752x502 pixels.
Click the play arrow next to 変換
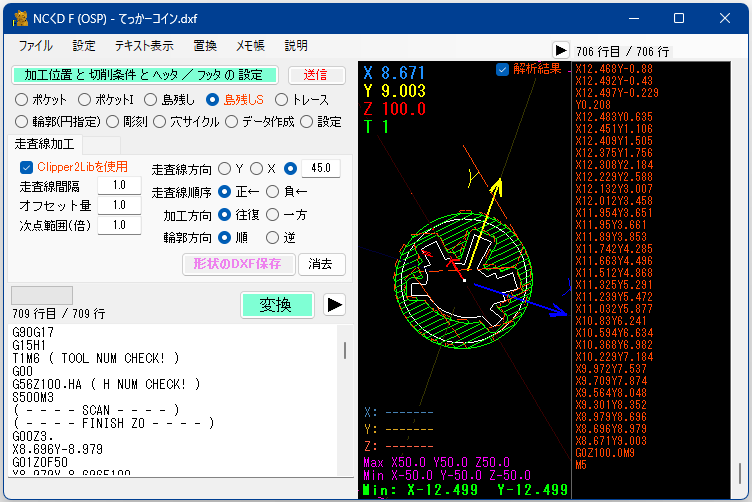pos(334,305)
